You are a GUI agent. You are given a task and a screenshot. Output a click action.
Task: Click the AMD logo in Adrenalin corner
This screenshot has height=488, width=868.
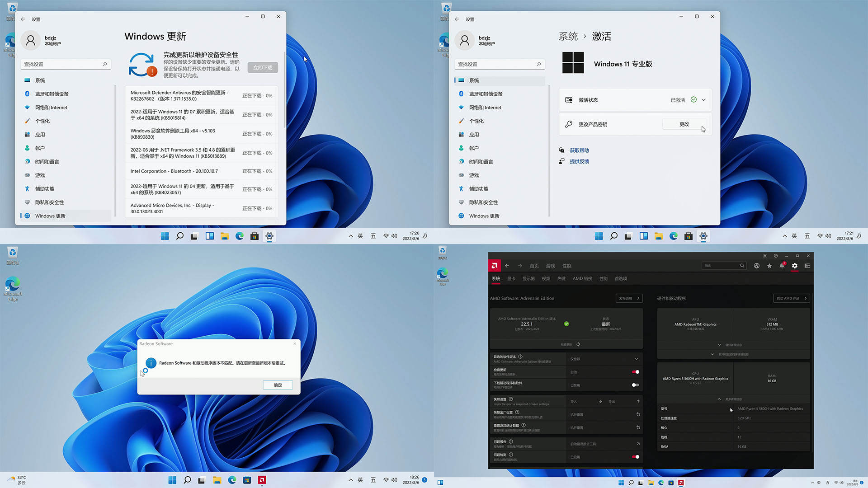point(495,266)
